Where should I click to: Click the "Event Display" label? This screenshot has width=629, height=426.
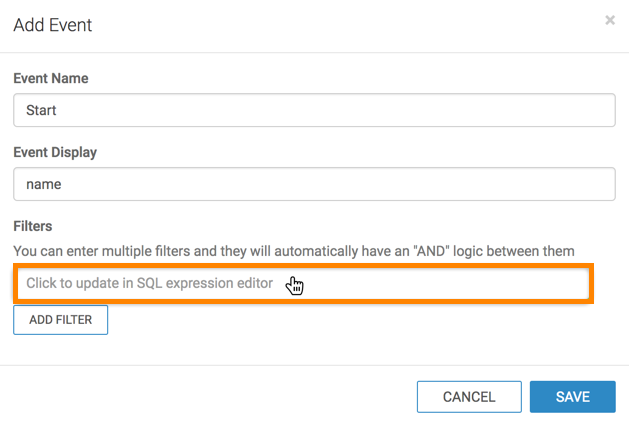[55, 153]
